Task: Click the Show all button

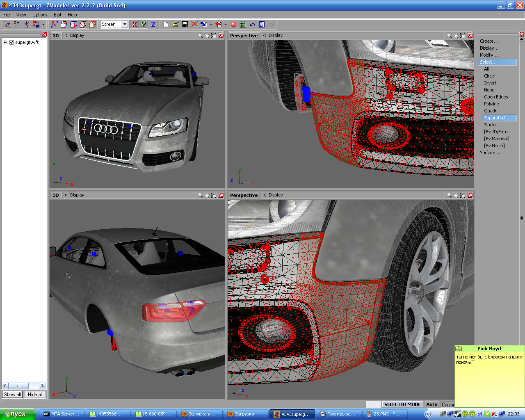Action: 12,395
